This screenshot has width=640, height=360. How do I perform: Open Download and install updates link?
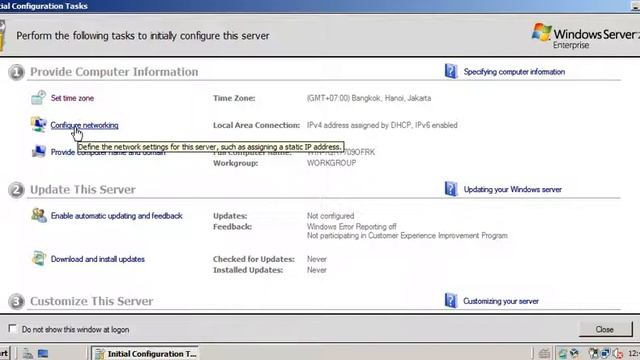pos(98,259)
